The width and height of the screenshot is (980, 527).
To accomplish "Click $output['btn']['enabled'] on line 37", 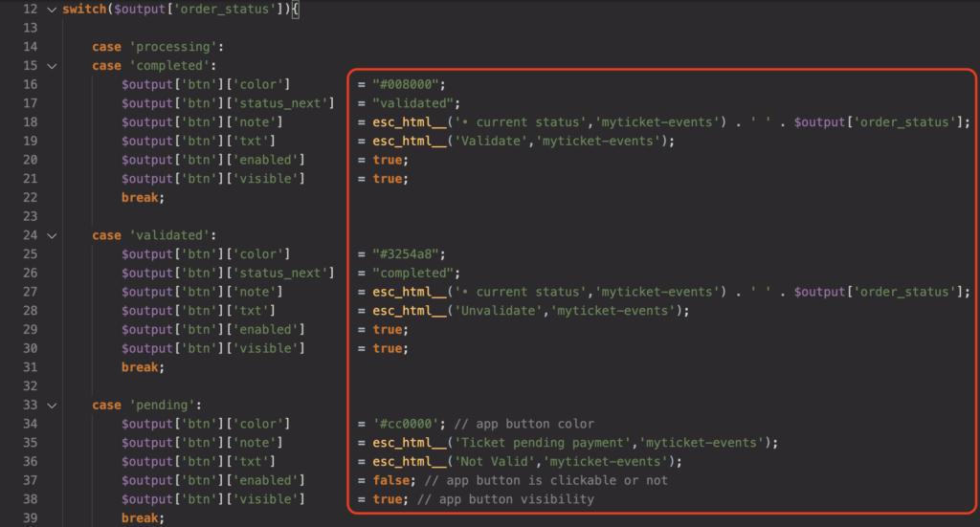I will click(x=213, y=480).
